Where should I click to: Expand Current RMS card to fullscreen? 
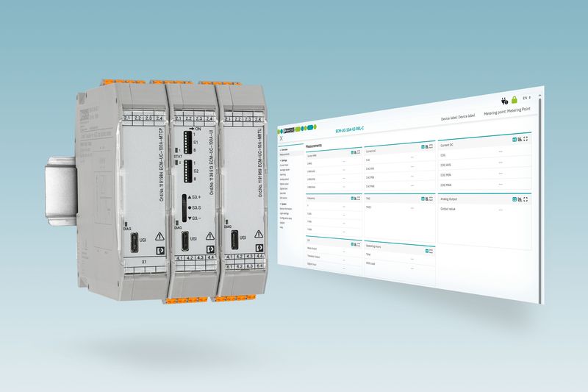(359, 152)
